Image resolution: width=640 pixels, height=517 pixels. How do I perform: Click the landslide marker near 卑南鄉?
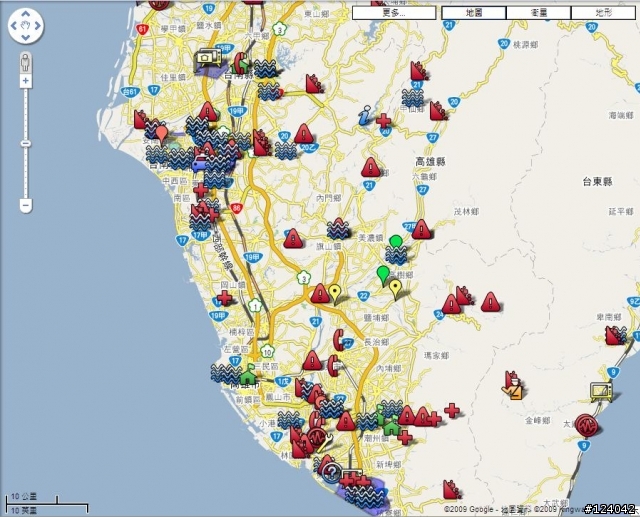[616, 335]
